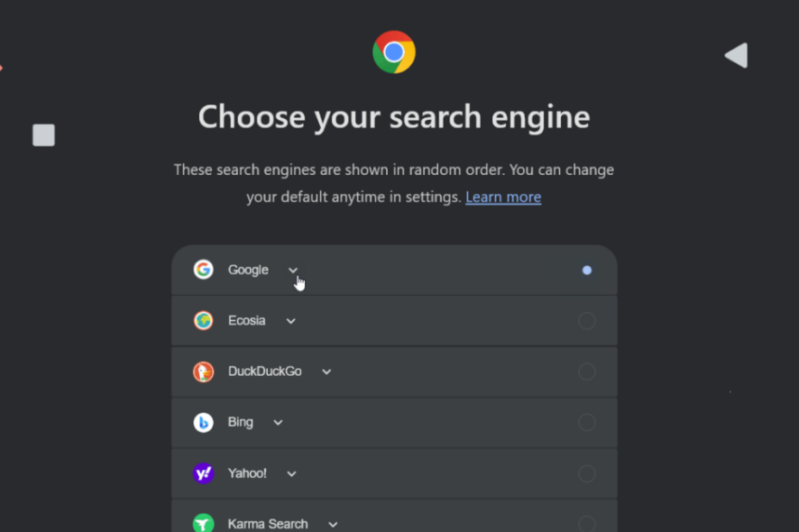
Task: Expand the Ecosia details chevron
Action: point(290,321)
